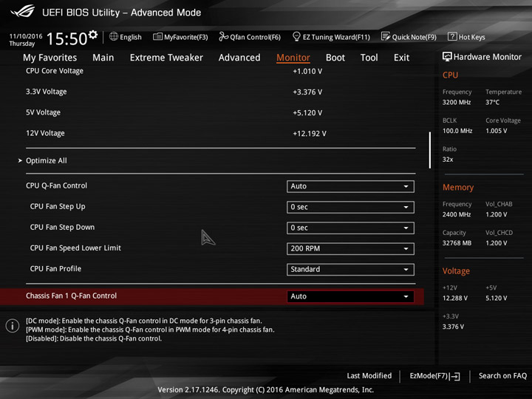Click the EZ Tuning Wizard lightbulb icon

296,36
